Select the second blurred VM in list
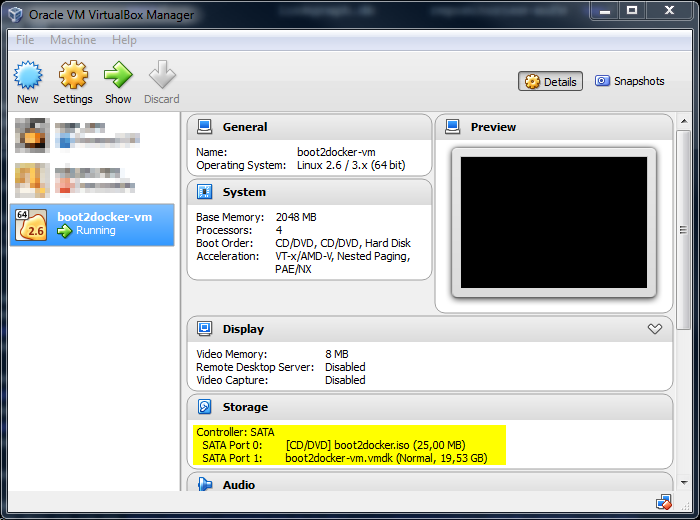 click(92, 180)
